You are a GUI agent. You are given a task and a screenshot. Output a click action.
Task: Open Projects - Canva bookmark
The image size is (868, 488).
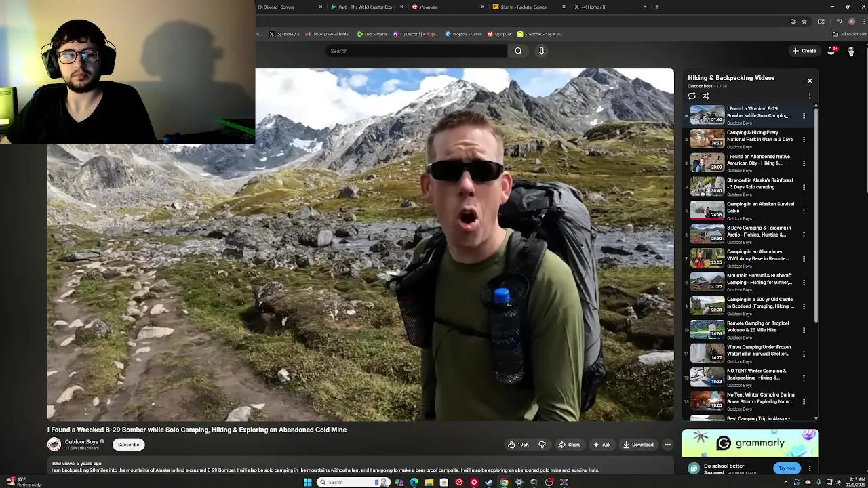click(x=463, y=34)
